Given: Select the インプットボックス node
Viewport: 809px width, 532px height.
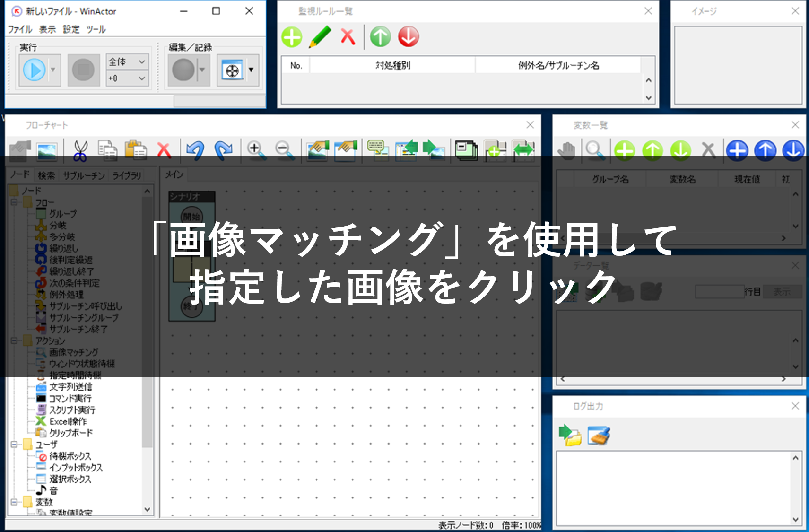Looking at the screenshot, I should point(76,467).
